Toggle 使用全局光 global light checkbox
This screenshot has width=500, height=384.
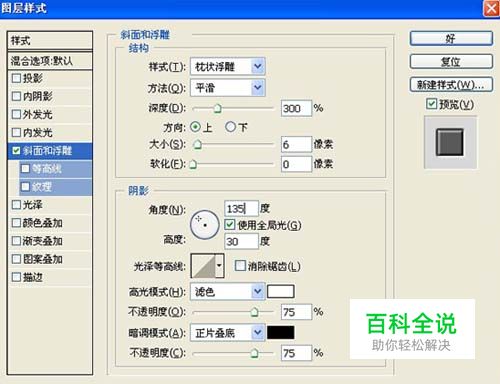[230, 225]
